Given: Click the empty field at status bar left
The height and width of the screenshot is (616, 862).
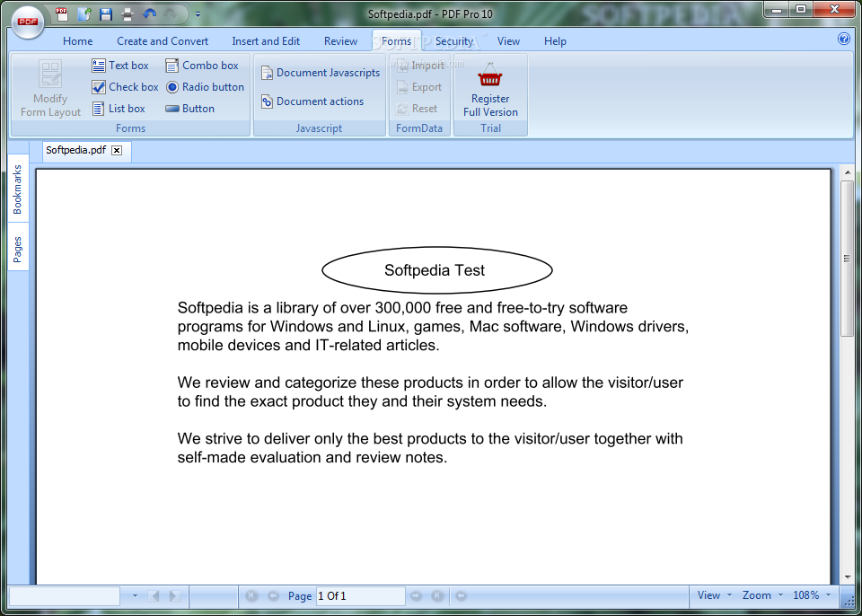Looking at the screenshot, I should tap(65, 595).
